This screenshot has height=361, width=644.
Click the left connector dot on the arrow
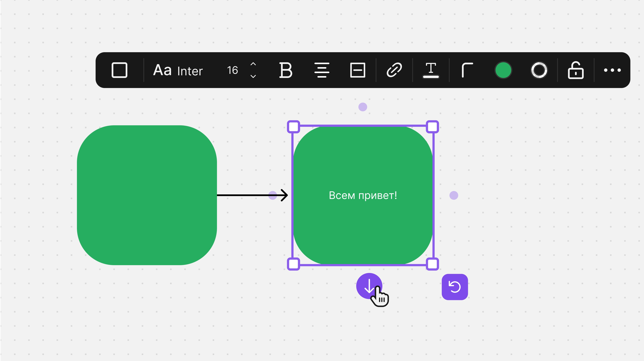[x=272, y=195]
